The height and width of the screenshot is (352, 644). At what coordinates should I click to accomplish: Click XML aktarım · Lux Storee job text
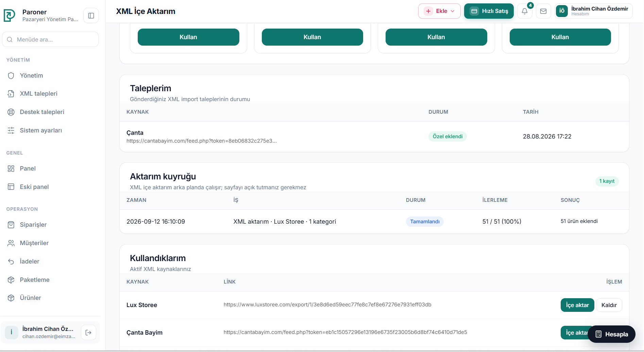point(285,222)
